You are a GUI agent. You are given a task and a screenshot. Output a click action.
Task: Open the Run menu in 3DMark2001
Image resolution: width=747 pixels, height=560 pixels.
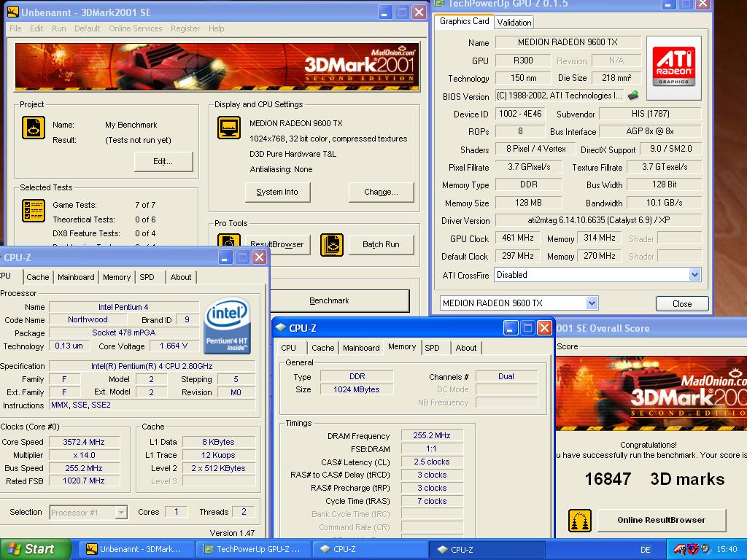click(58, 28)
